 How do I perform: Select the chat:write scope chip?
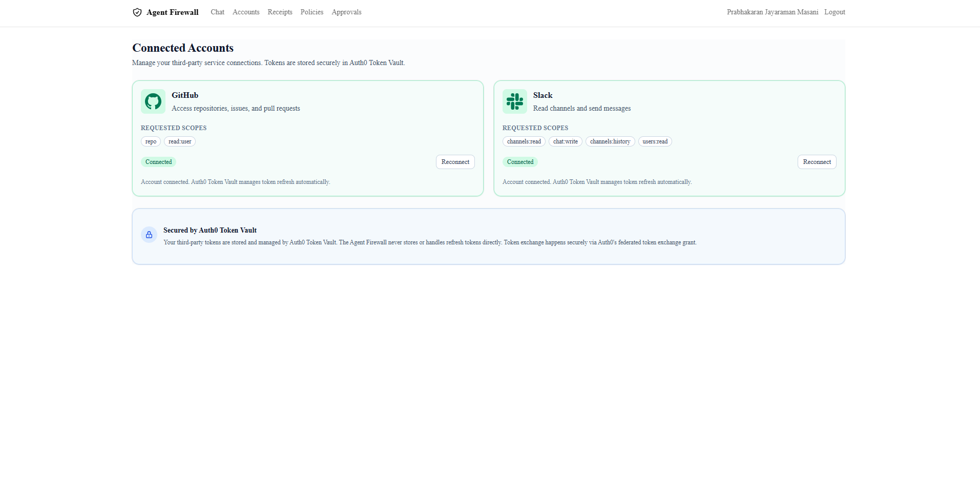point(566,141)
